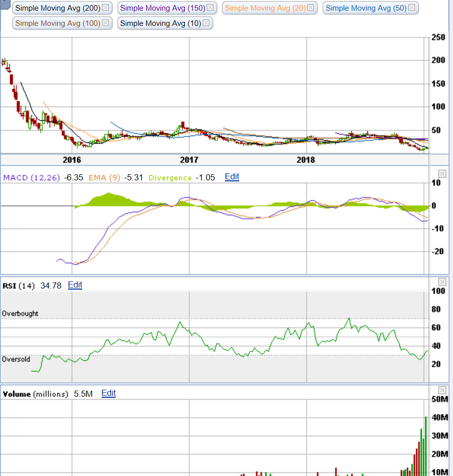Remove the Simple Moving Avg (100) overlay
The image size is (453, 476).
(x=105, y=23)
